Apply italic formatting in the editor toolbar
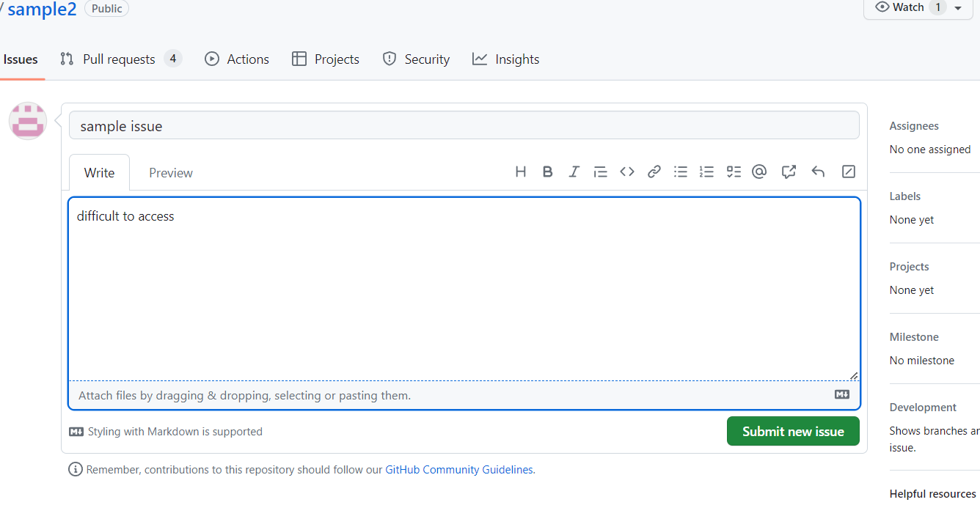 (574, 172)
